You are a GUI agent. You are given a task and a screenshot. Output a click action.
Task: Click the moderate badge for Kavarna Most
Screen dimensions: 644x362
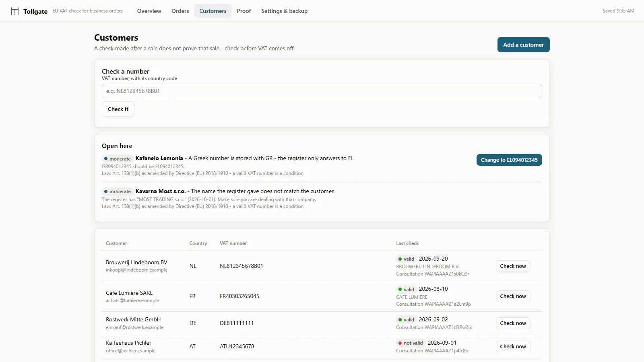tap(118, 191)
